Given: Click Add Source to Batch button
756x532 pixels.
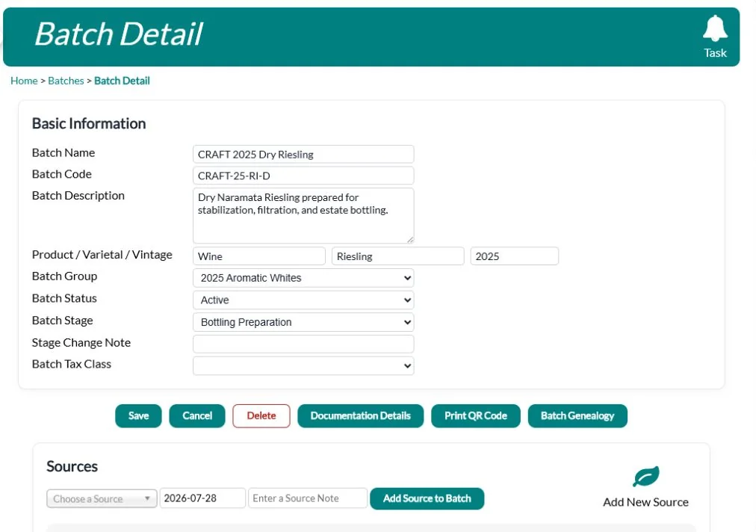Looking at the screenshot, I should coord(427,498).
